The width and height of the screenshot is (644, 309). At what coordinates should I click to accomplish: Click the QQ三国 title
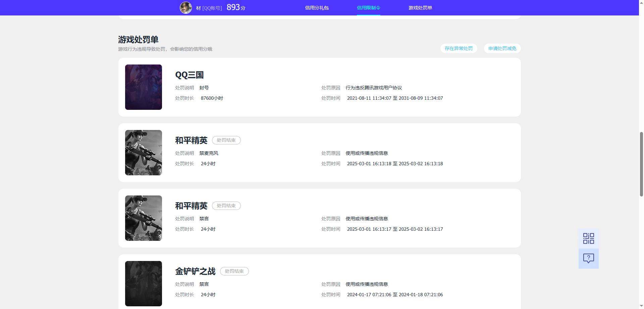[189, 75]
